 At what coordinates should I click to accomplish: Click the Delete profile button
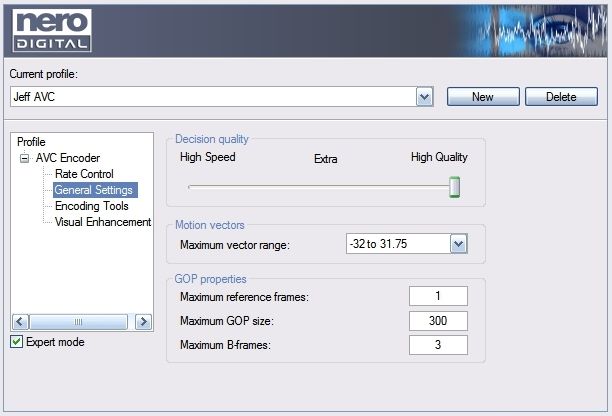(x=561, y=96)
